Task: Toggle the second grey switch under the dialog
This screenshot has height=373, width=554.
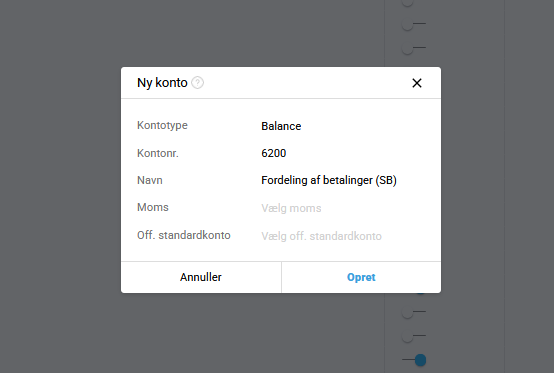Action: point(414,336)
